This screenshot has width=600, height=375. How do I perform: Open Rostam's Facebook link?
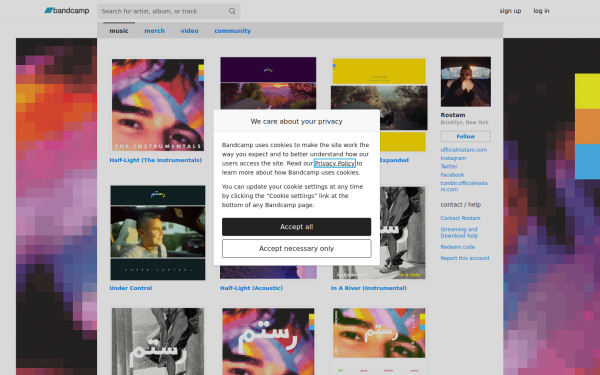pos(452,175)
